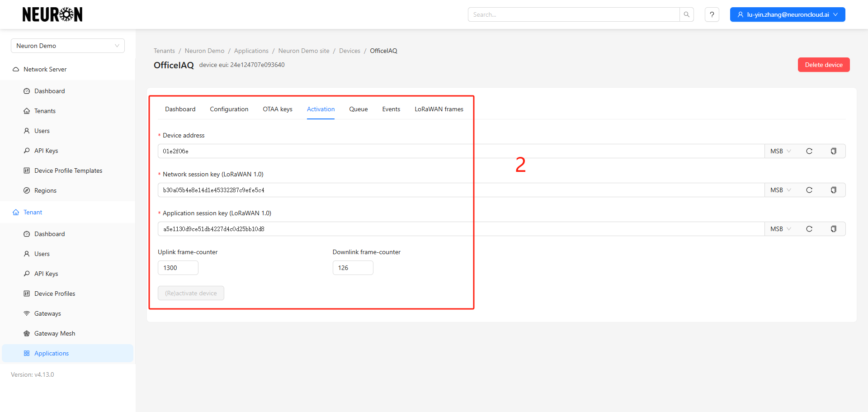Click the Uplink frame-counter field
The height and width of the screenshot is (412, 868).
coord(178,268)
